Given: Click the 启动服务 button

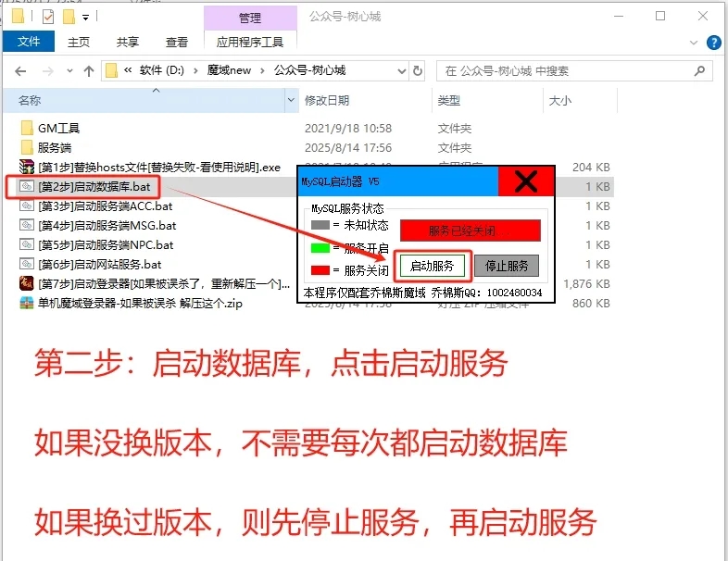Looking at the screenshot, I should tap(433, 266).
